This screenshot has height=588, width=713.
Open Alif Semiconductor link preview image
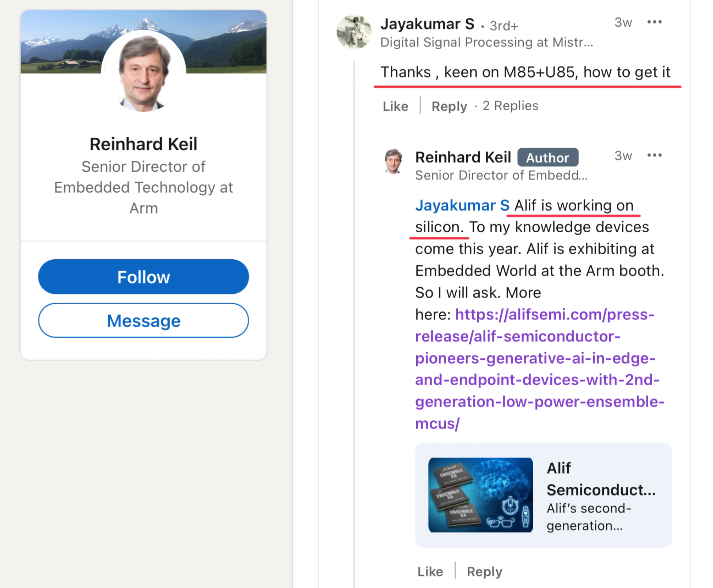pos(480,495)
